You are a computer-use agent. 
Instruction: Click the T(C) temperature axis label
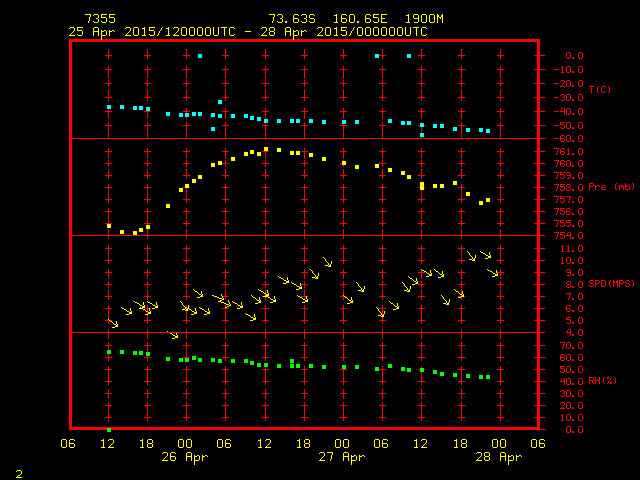[x=599, y=90]
